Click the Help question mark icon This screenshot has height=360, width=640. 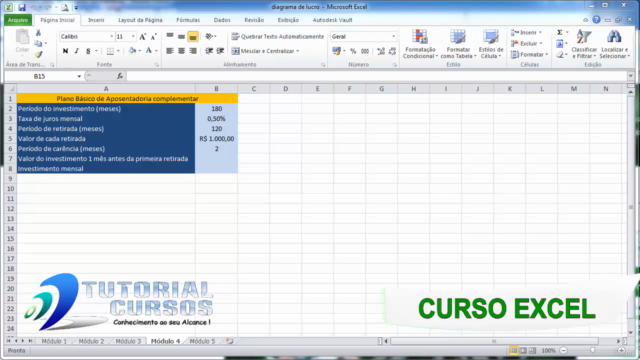(596, 20)
